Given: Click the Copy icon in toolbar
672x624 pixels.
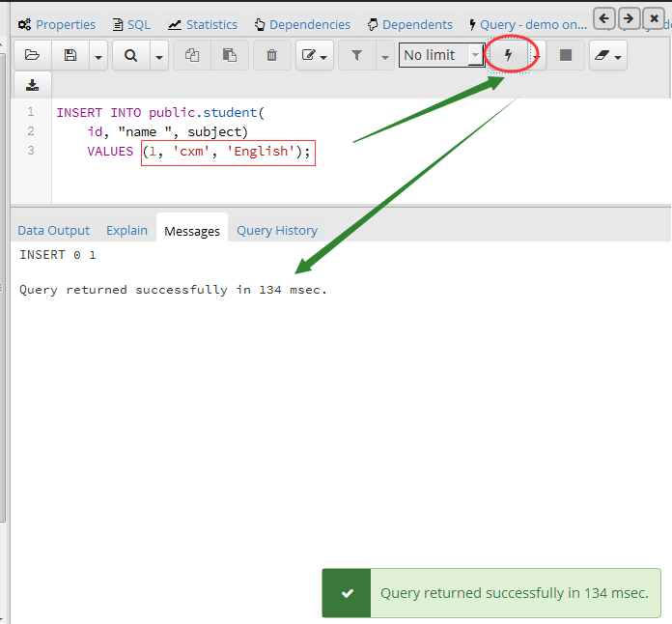Looking at the screenshot, I should [x=192, y=55].
